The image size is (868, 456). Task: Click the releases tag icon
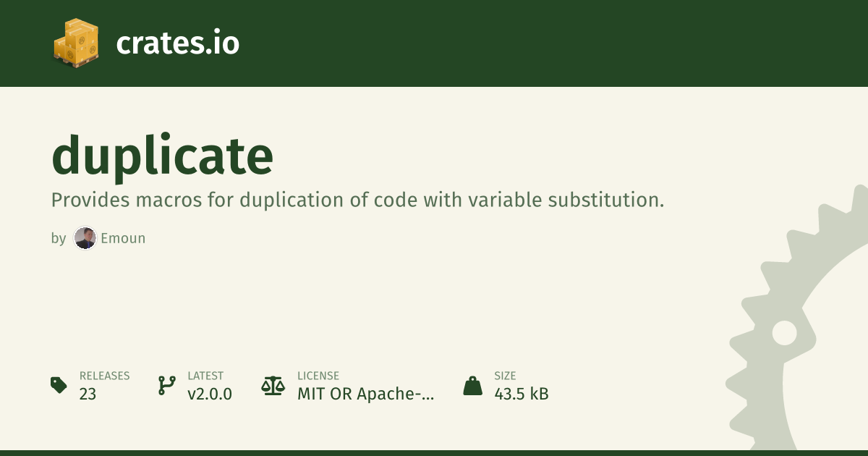(x=59, y=385)
